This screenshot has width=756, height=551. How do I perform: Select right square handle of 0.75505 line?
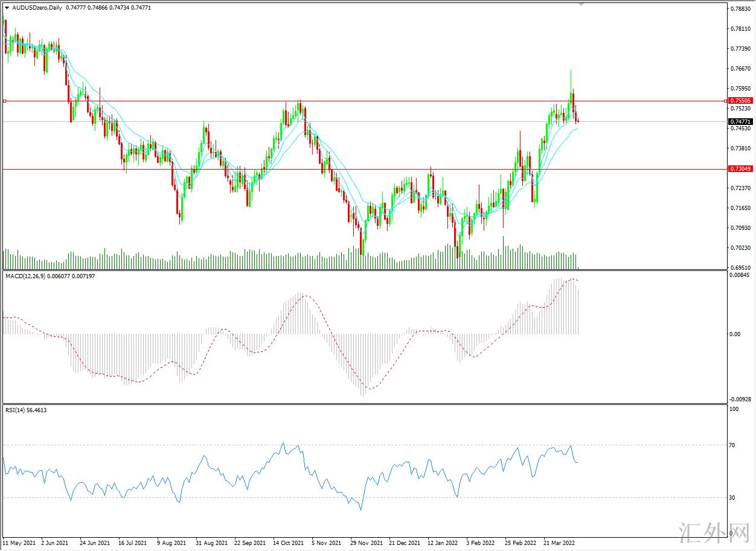click(x=725, y=101)
